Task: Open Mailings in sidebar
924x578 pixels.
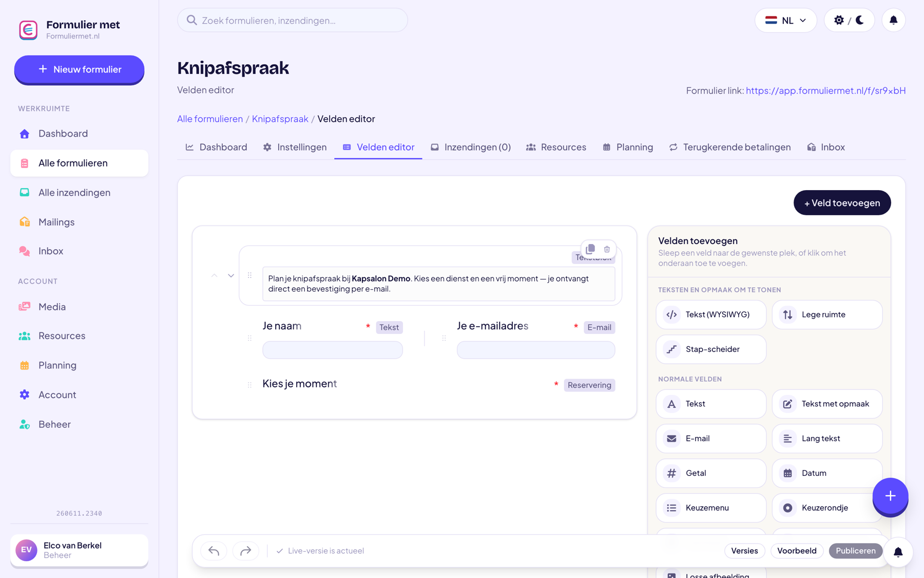Action: (x=79, y=222)
